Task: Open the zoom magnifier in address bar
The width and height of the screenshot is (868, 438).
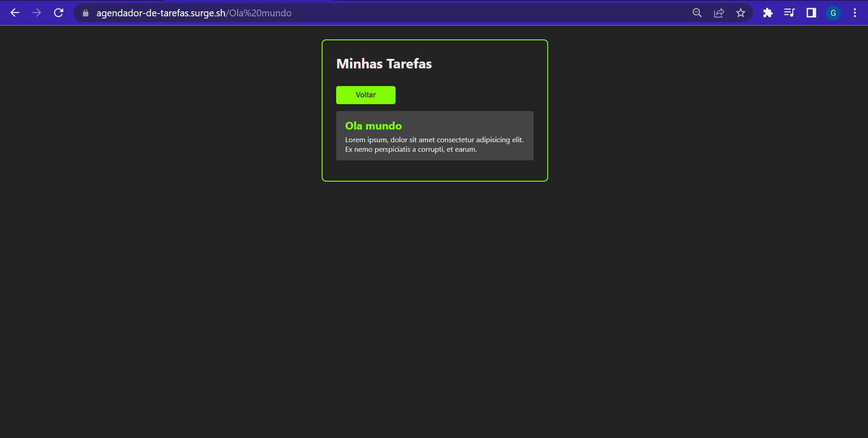Action: click(697, 13)
